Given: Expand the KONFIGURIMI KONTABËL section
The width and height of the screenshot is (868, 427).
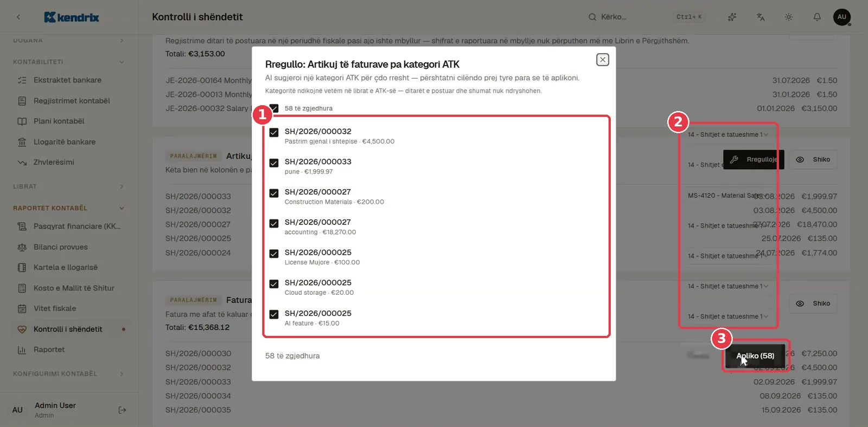Looking at the screenshot, I should 69,374.
